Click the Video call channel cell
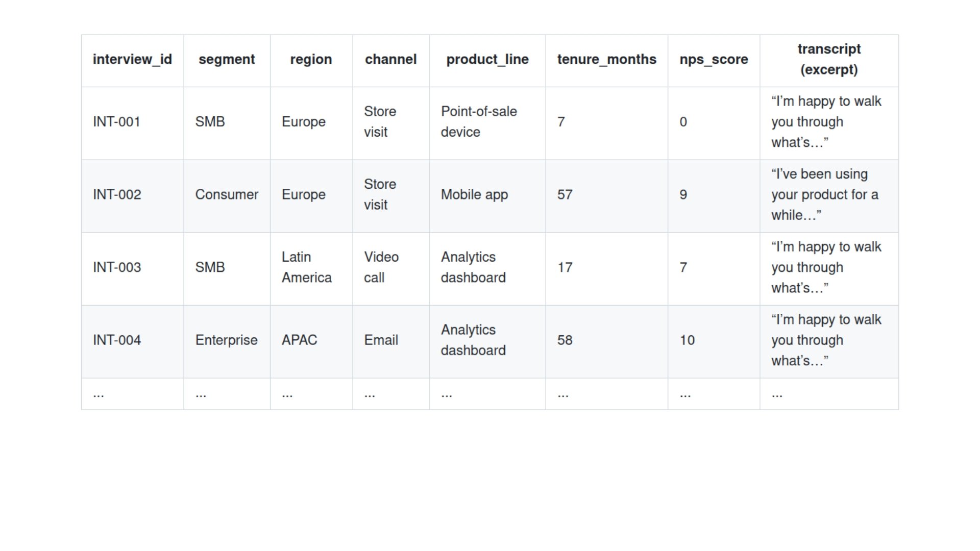Image resolution: width=980 pixels, height=551 pixels. (x=381, y=268)
